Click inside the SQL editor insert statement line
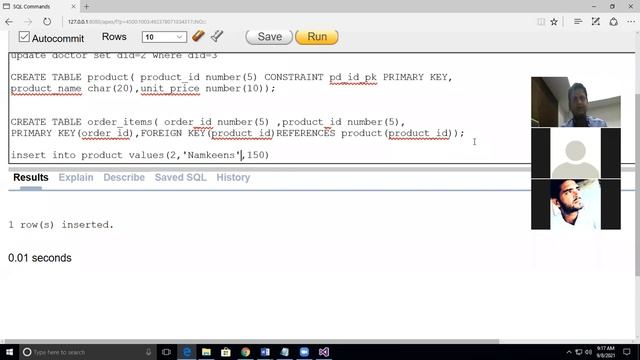 point(140,155)
